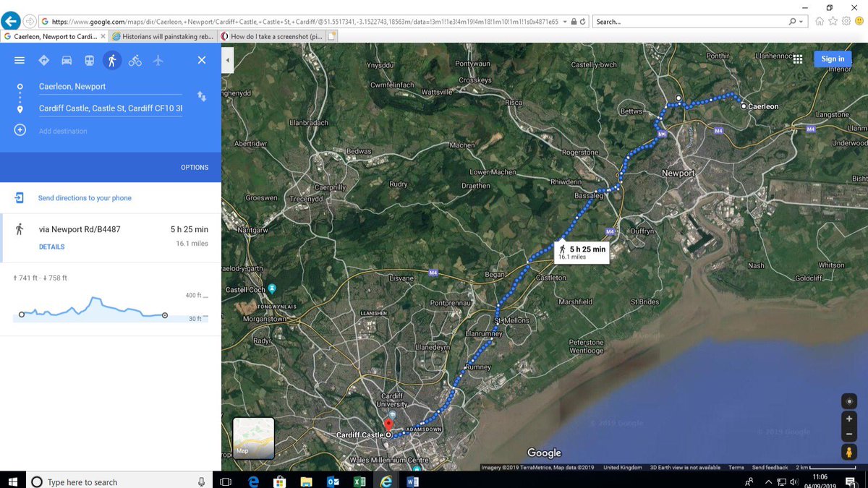Screen dimensions: 868x488
Task: Click the browser address bar URL
Action: (x=305, y=22)
